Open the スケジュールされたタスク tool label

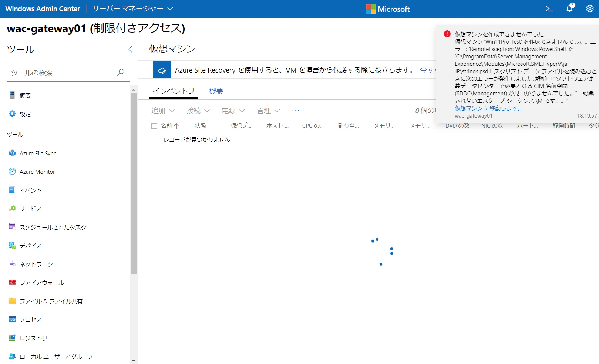(x=53, y=227)
